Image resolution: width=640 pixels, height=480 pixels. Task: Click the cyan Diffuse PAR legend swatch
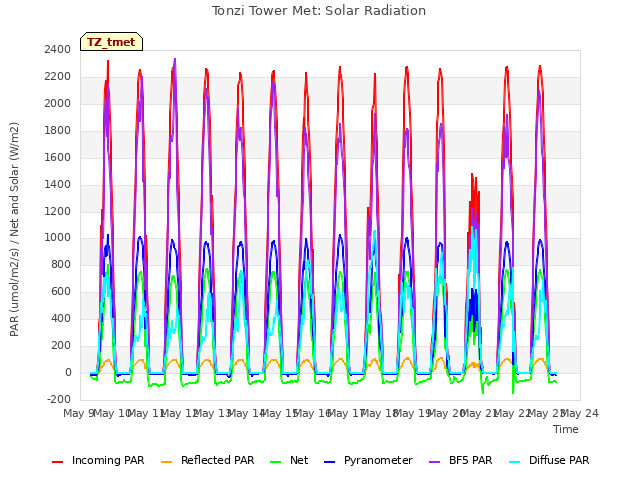[x=515, y=462]
